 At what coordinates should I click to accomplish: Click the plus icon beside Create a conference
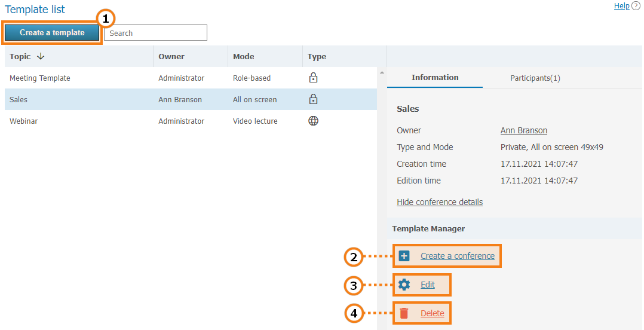coord(404,256)
